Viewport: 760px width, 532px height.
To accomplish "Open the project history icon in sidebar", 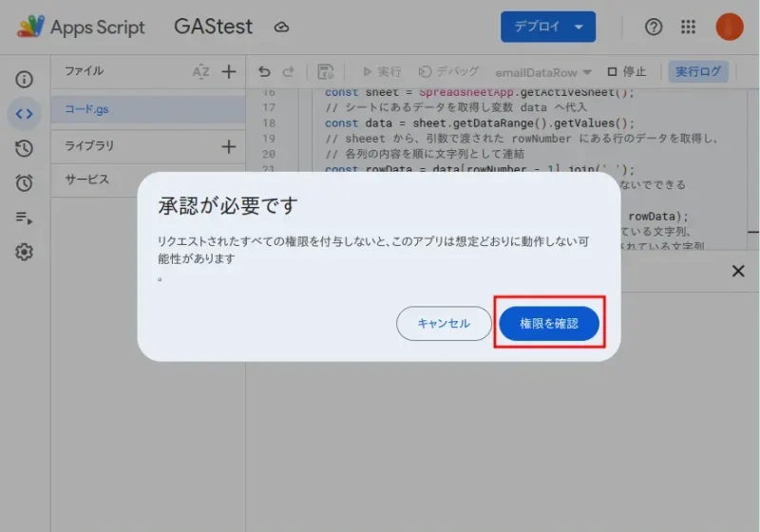I will click(x=24, y=148).
